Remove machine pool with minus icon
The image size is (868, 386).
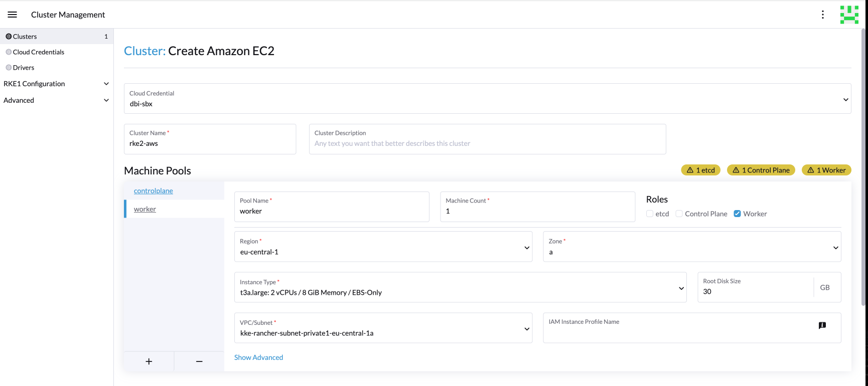199,361
